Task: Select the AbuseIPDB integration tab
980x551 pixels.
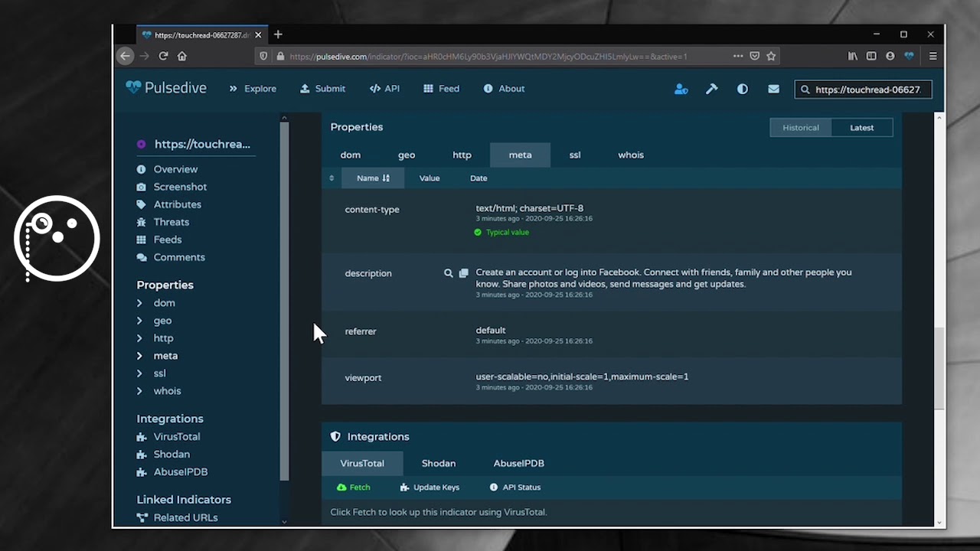Action: click(519, 463)
